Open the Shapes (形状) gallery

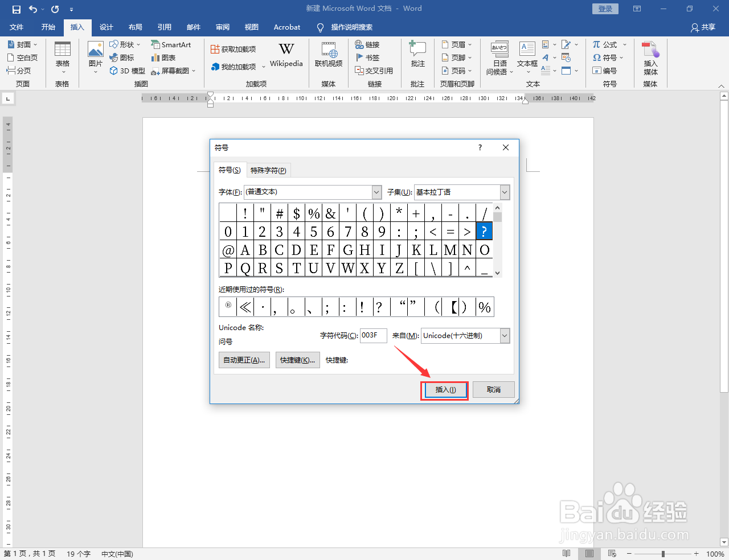tap(125, 44)
